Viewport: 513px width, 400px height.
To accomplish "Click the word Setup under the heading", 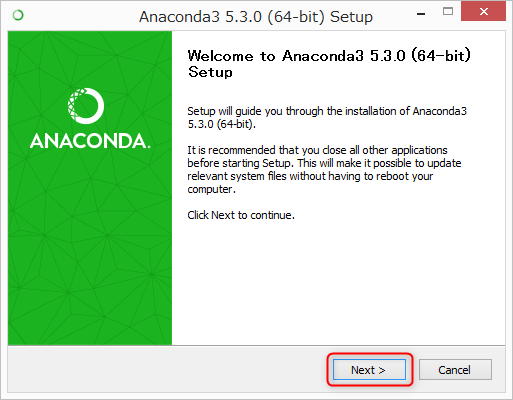I will [210, 72].
